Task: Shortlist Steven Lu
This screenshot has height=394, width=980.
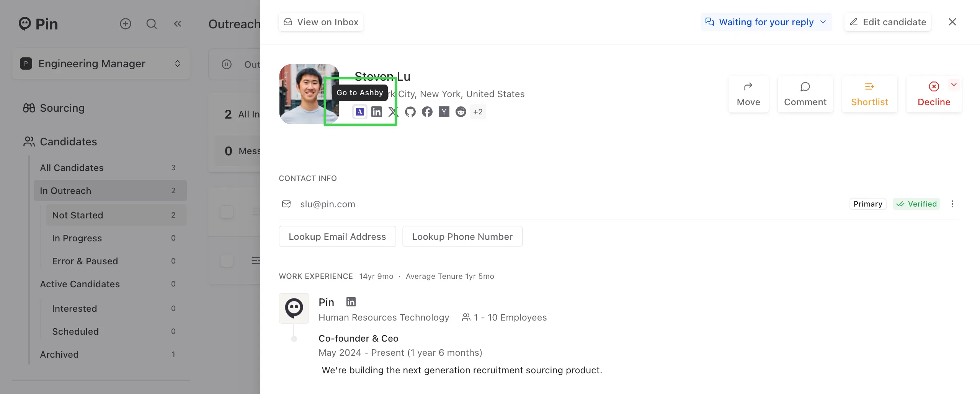Action: (870, 94)
